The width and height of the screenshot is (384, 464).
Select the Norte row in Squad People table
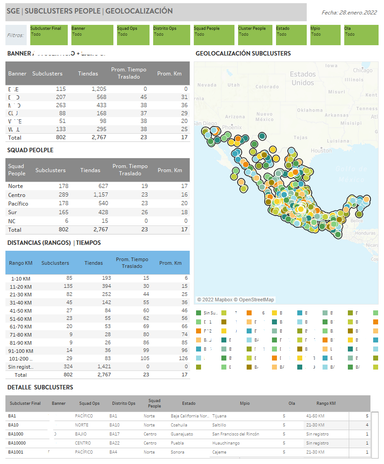click(x=98, y=186)
